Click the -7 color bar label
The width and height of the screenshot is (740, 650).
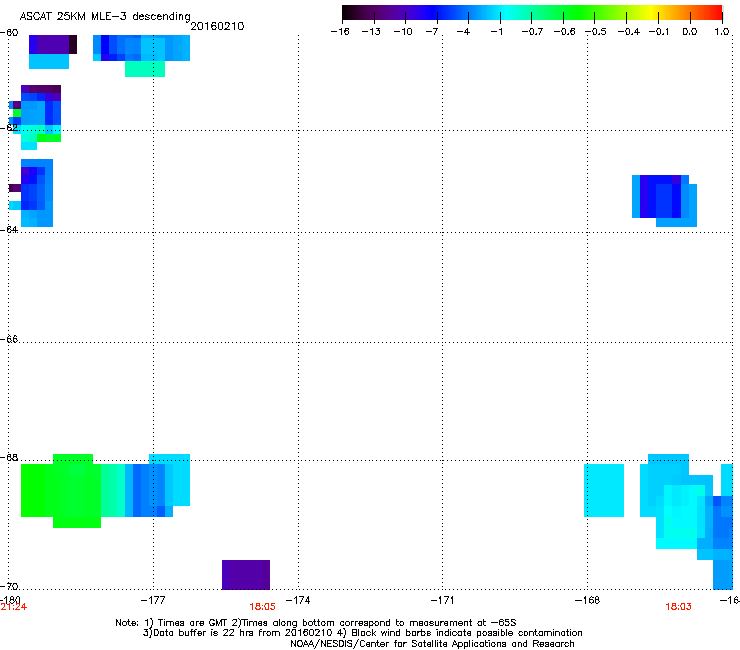[432, 32]
